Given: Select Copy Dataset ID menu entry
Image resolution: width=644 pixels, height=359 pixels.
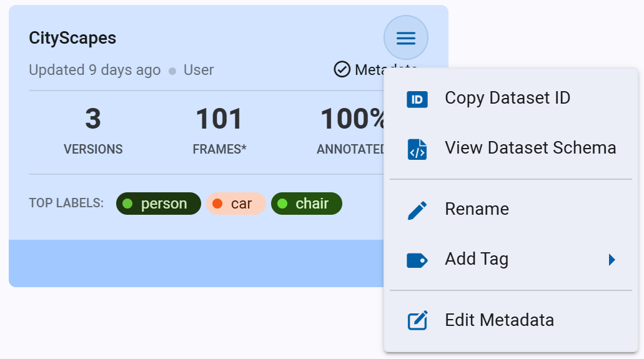Looking at the screenshot, I should click(x=507, y=98).
